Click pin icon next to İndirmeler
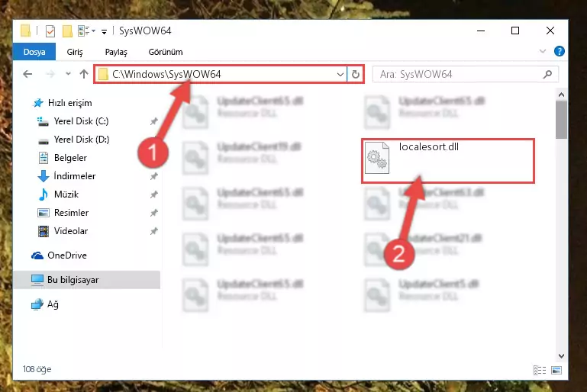Viewport: 587px width, 392px height. click(x=153, y=176)
